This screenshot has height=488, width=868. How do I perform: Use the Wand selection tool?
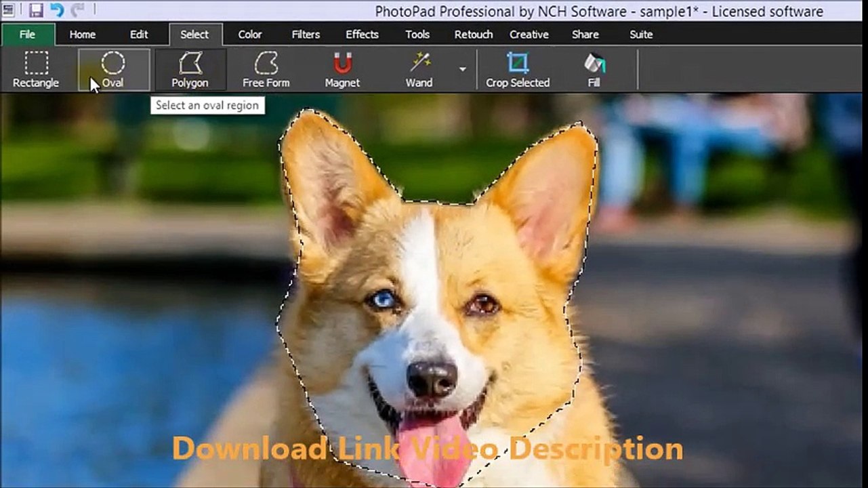pos(419,70)
